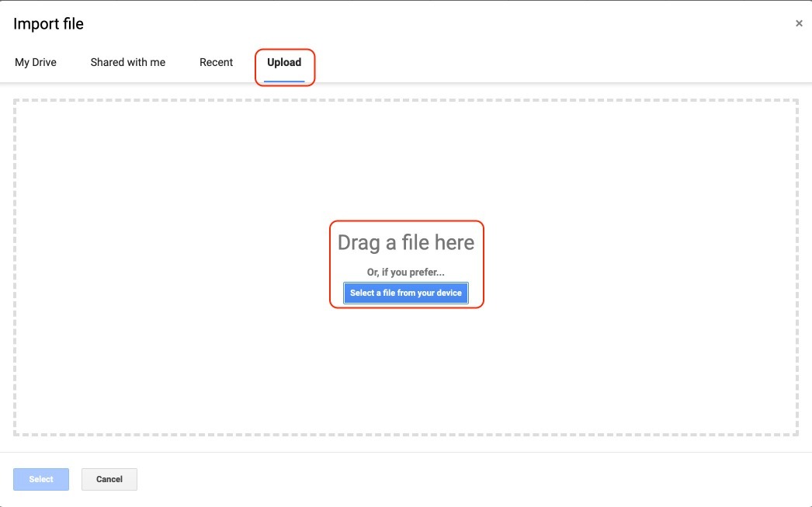812x507 pixels.
Task: Cancel the file import
Action: point(109,479)
